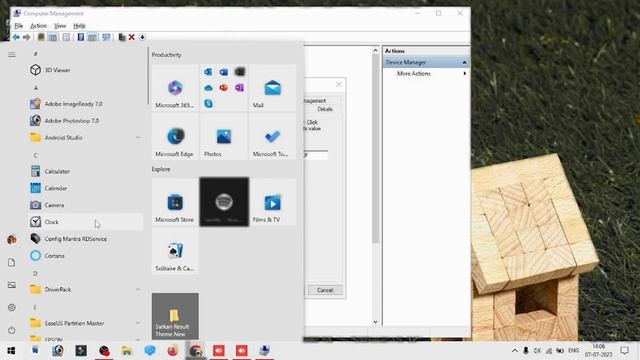Click the update driver down-arrow toolbar icon
The image size is (640, 360).
(142, 37)
